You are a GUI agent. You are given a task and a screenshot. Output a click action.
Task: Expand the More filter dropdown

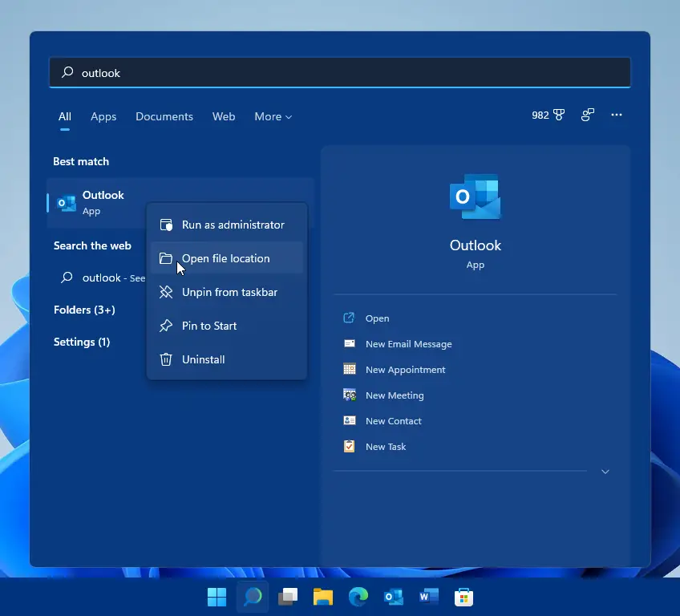click(x=273, y=116)
